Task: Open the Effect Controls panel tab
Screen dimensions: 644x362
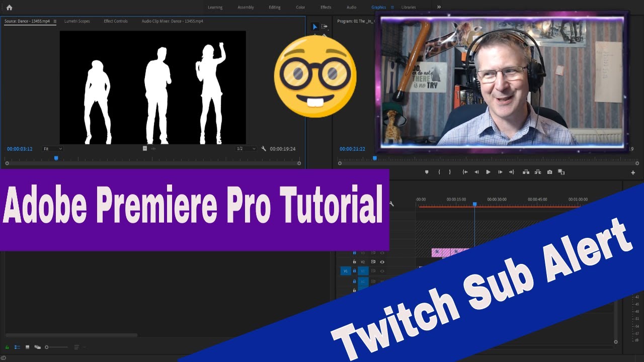Action: (116, 21)
